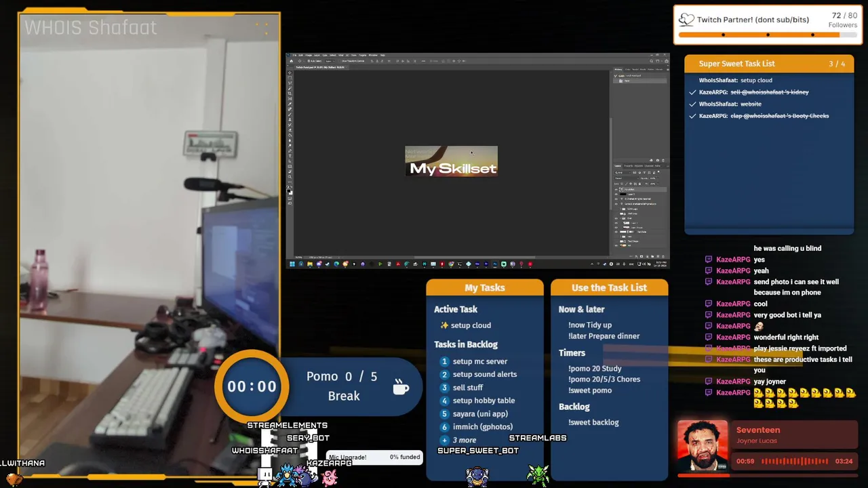
Task: Open more align options three dots
Action: [x=423, y=61]
